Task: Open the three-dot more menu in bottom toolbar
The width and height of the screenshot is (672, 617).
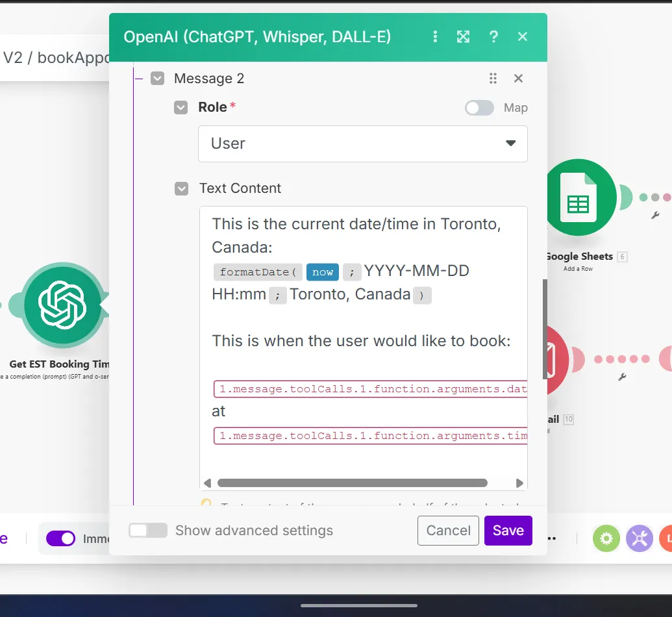Action: tap(552, 538)
